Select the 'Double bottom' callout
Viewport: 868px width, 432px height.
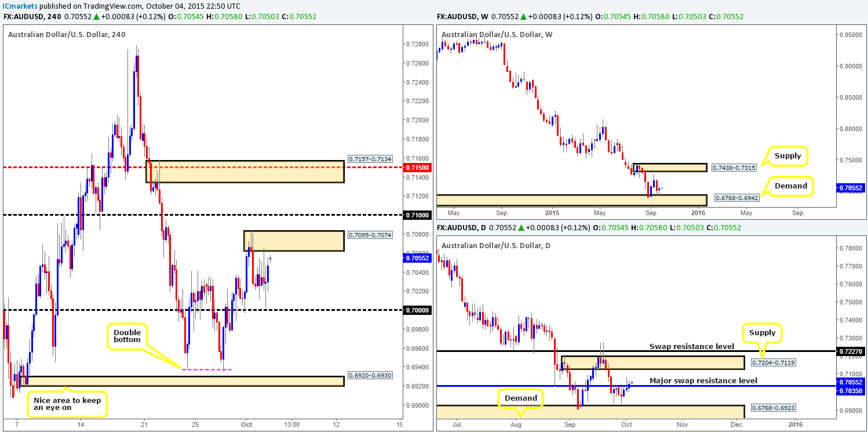pyautogui.click(x=127, y=336)
